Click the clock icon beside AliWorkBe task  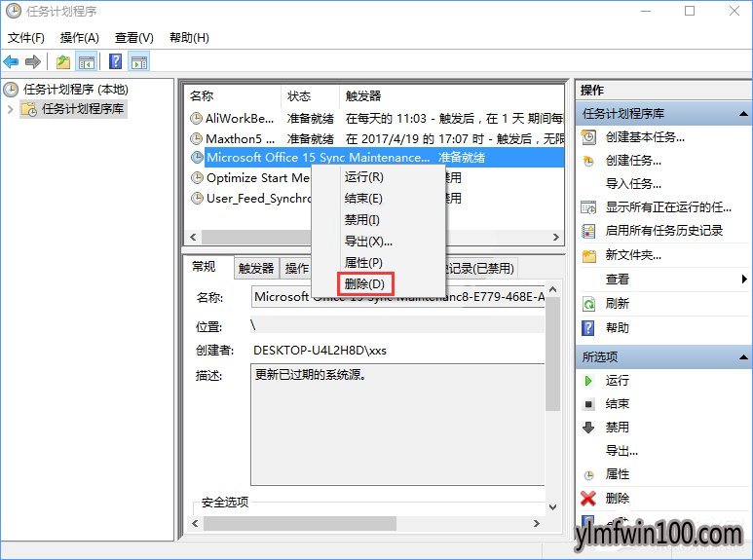coord(196,118)
